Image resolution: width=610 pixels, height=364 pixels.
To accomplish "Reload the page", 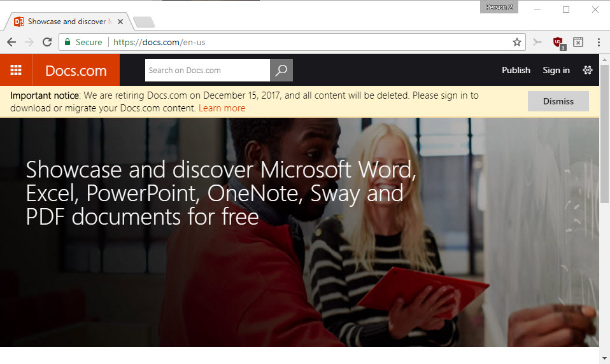I will coord(47,42).
